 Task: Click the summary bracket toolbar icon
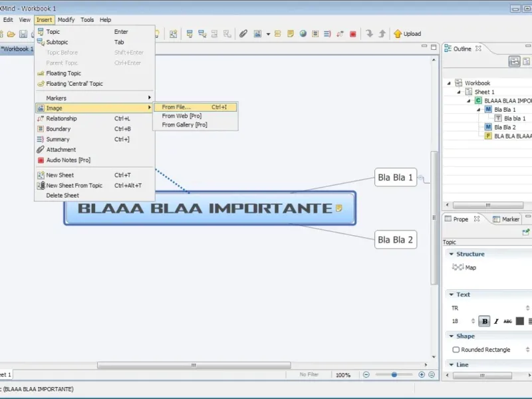(x=327, y=34)
